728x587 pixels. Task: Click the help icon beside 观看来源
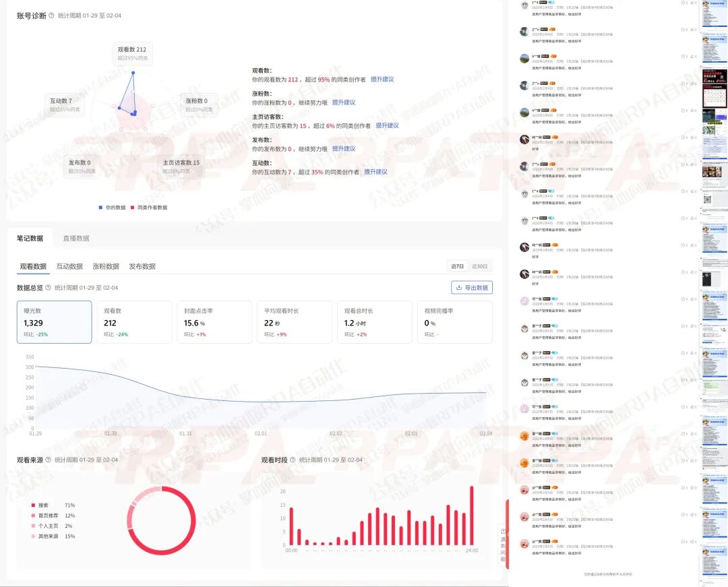(48, 460)
